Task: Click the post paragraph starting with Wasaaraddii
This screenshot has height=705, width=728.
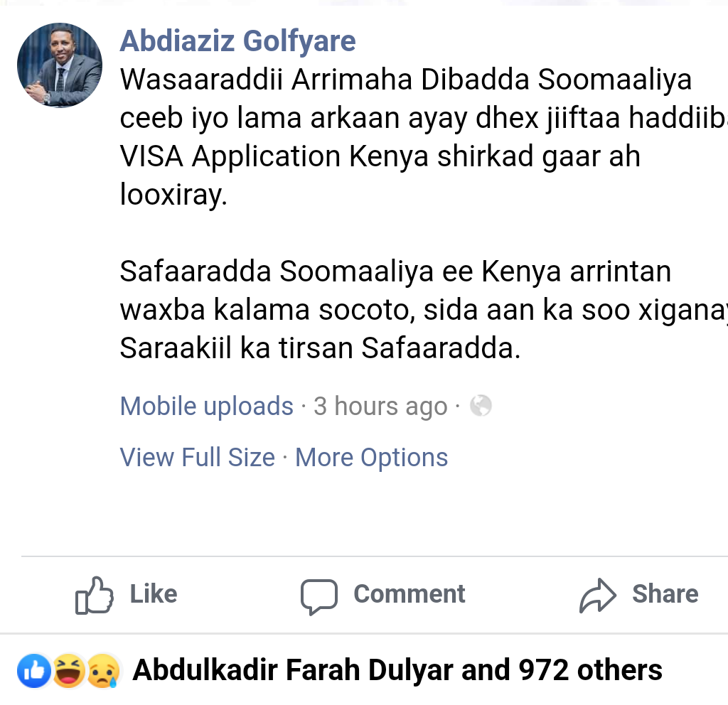Action: pyautogui.click(x=405, y=137)
